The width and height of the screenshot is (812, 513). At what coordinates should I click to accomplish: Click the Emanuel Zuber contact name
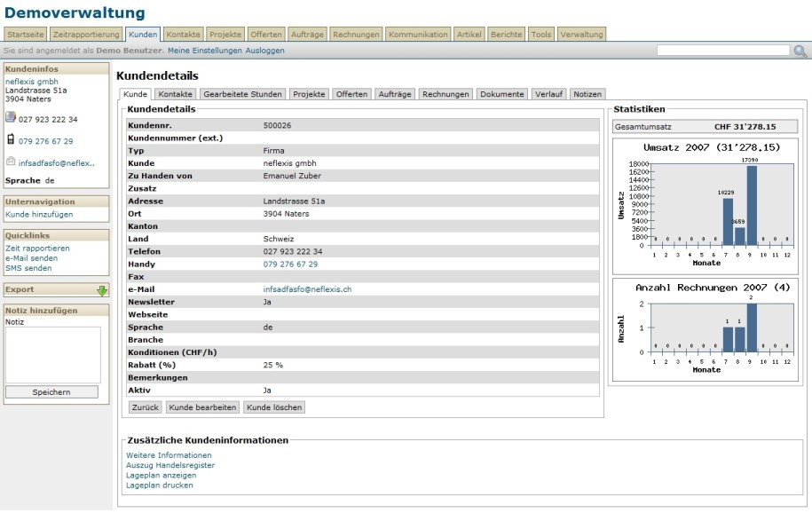click(x=292, y=176)
